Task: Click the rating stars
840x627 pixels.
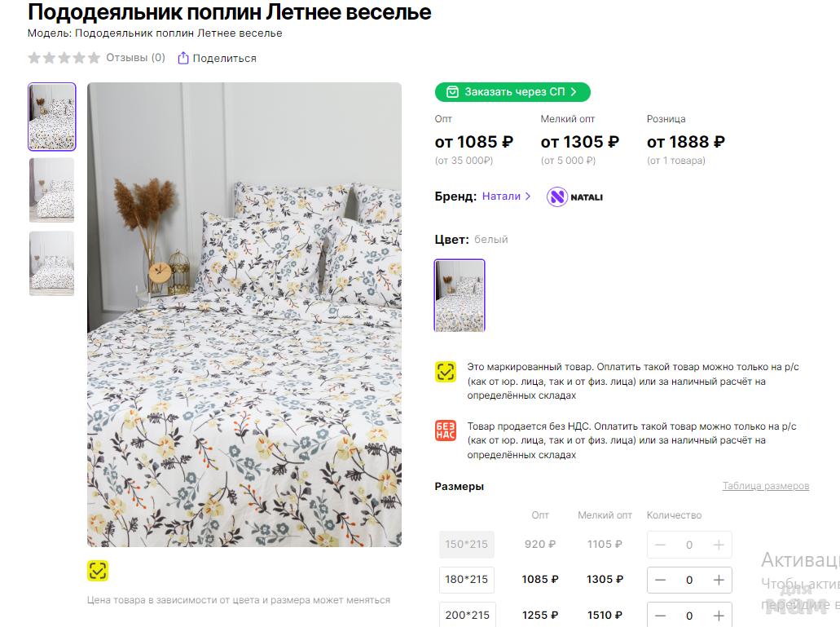Action: [x=64, y=58]
